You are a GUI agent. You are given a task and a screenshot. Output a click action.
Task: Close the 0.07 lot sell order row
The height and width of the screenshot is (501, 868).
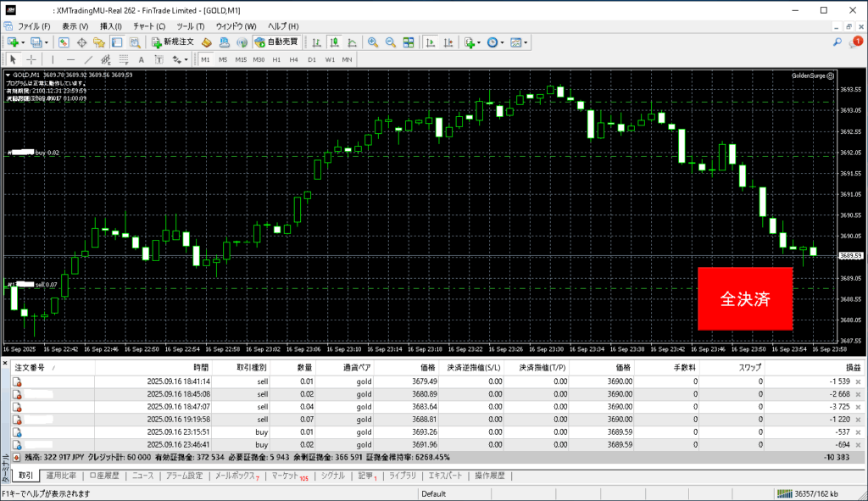click(859, 419)
